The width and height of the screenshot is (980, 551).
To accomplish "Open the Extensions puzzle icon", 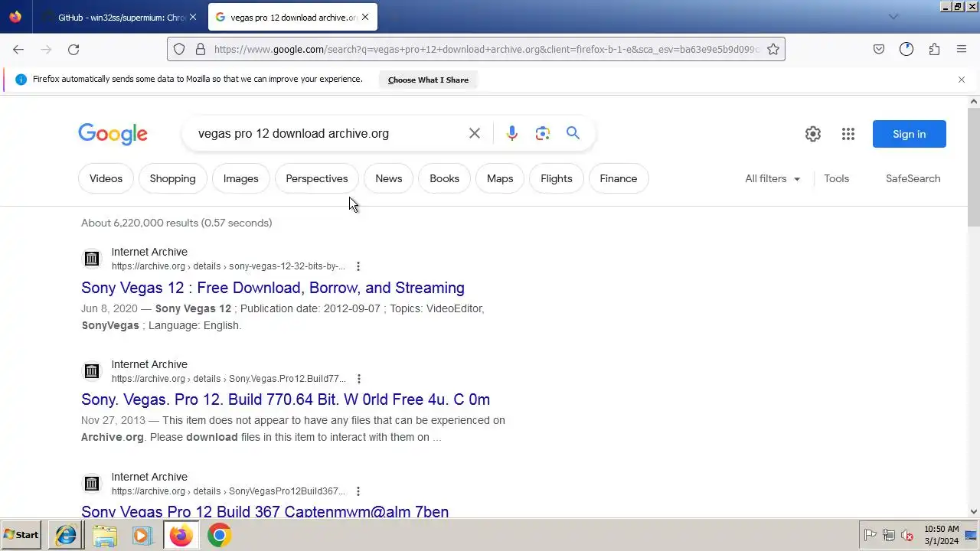I will click(934, 49).
